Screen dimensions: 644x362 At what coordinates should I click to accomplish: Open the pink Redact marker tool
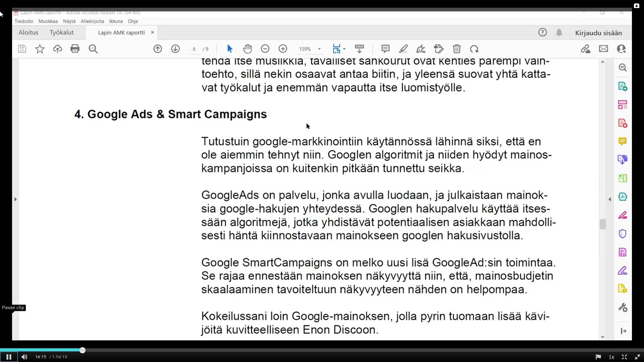click(x=622, y=215)
